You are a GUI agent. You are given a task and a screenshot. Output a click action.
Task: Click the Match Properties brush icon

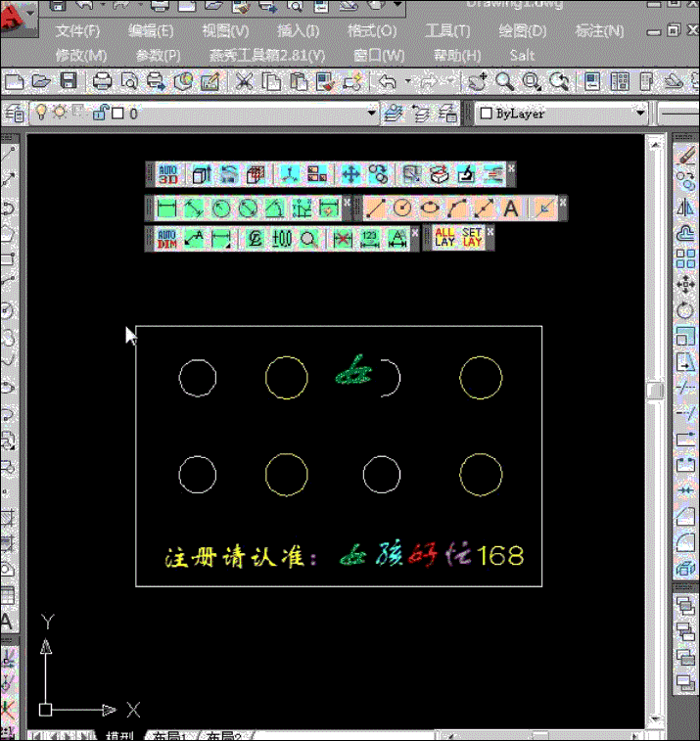pyautogui.click(x=325, y=81)
